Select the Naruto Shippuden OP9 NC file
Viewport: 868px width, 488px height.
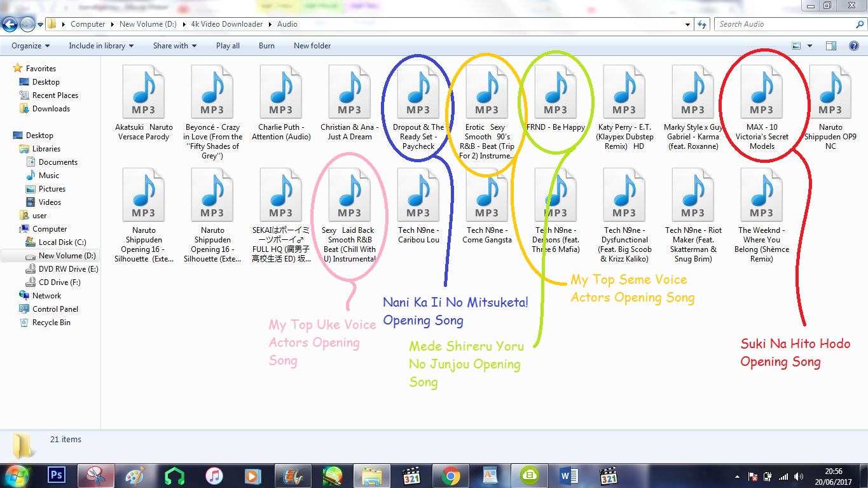830,107
